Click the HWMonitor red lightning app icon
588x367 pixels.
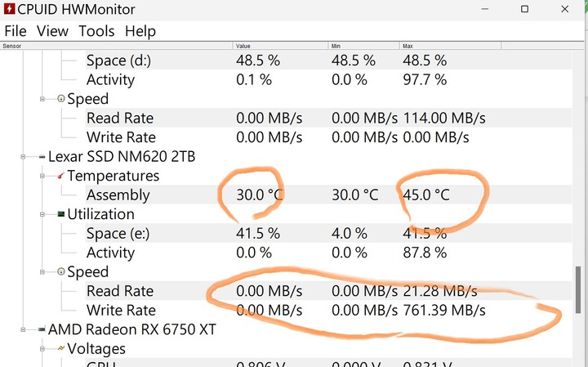[9, 9]
